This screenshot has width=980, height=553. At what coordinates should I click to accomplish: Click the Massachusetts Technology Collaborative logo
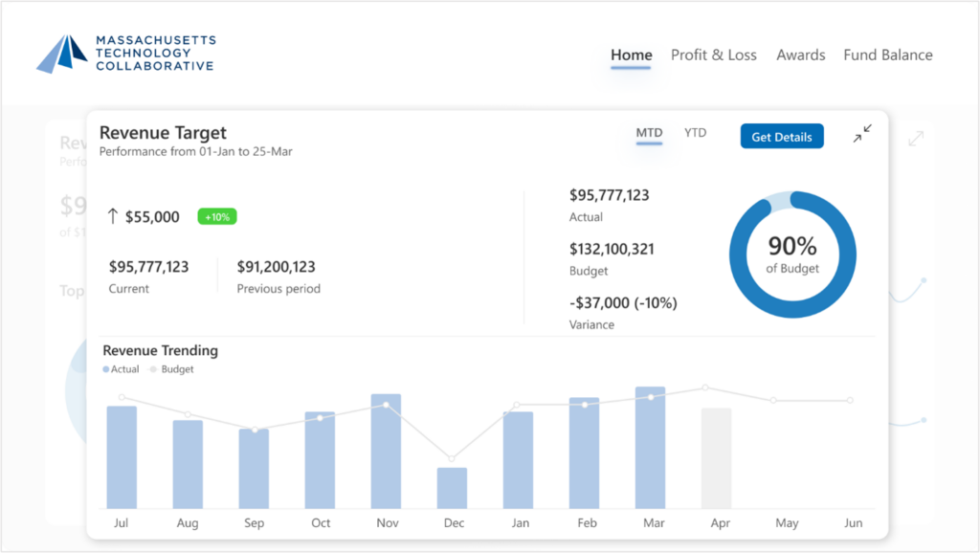tap(126, 54)
